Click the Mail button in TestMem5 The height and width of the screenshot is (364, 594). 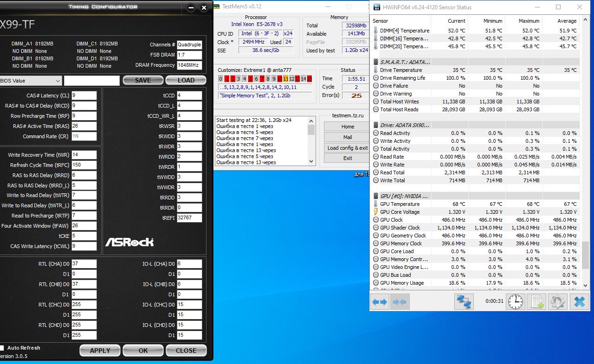pos(348,137)
